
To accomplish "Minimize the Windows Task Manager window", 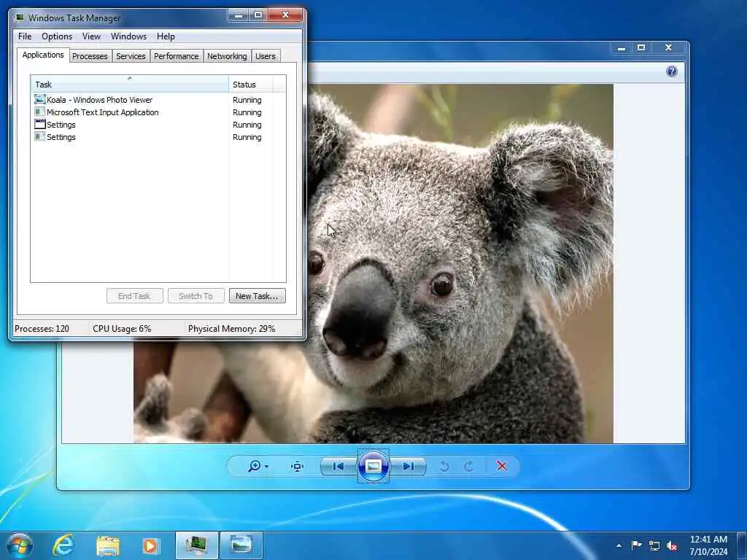I will [239, 15].
